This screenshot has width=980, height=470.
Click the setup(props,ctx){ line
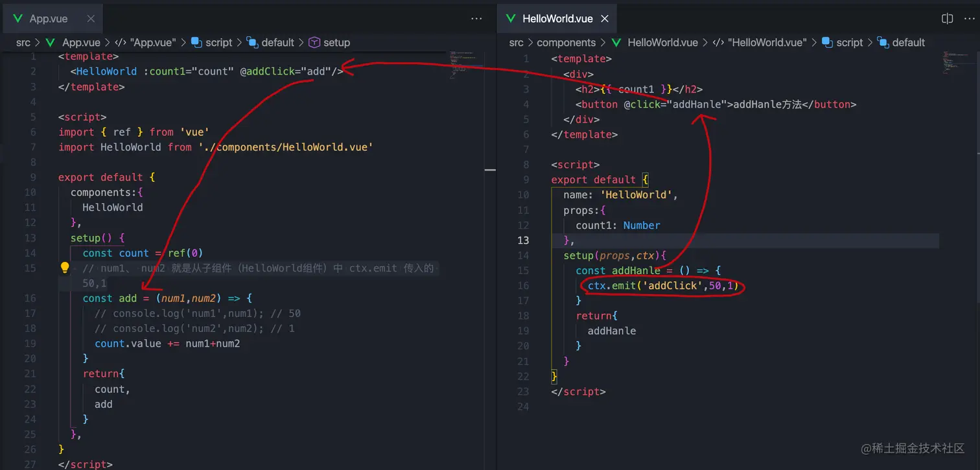[615, 255]
